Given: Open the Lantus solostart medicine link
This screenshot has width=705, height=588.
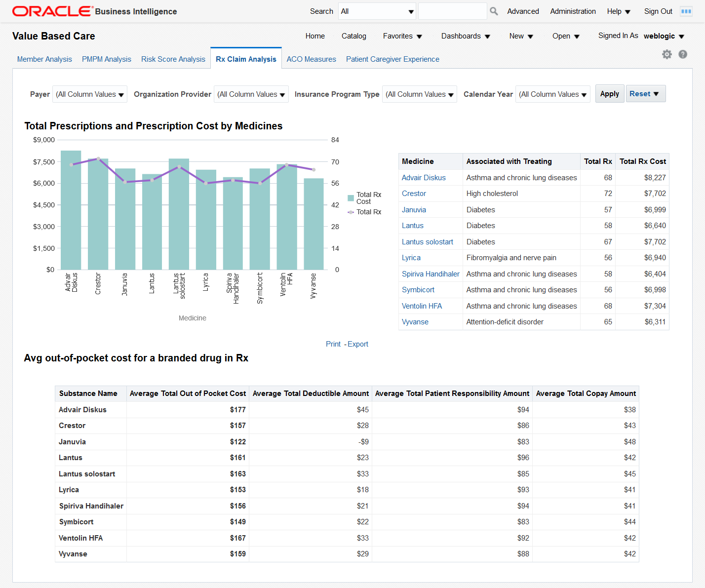Looking at the screenshot, I should click(428, 242).
